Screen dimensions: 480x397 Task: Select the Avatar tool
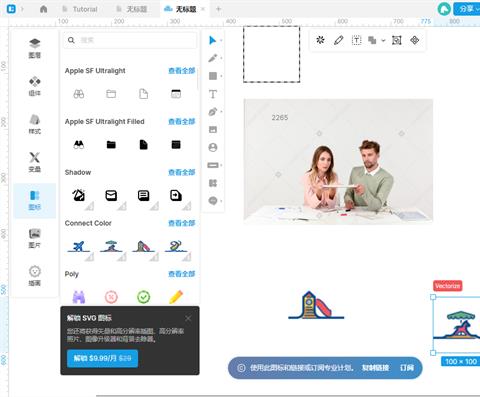(213, 147)
